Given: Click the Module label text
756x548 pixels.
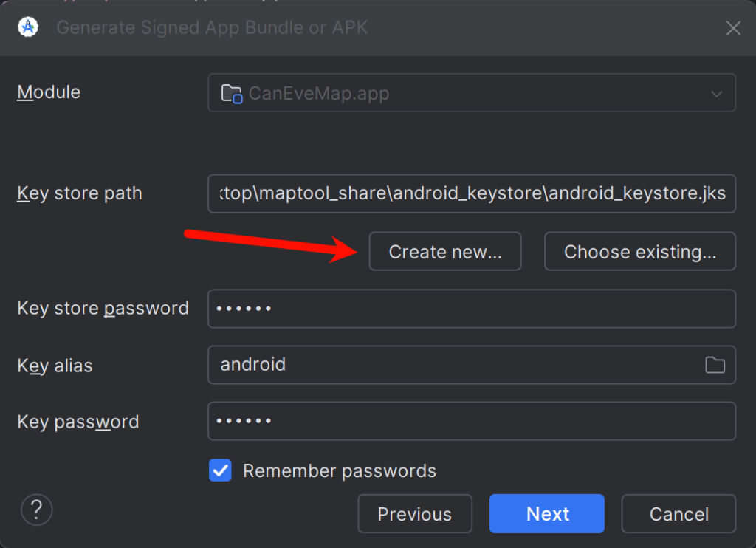Looking at the screenshot, I should click(x=49, y=92).
